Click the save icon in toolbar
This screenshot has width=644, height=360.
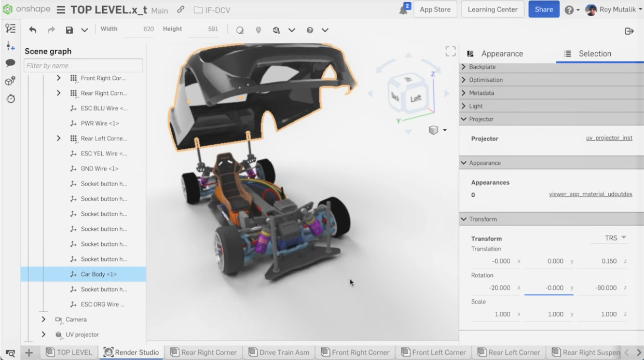click(69, 30)
